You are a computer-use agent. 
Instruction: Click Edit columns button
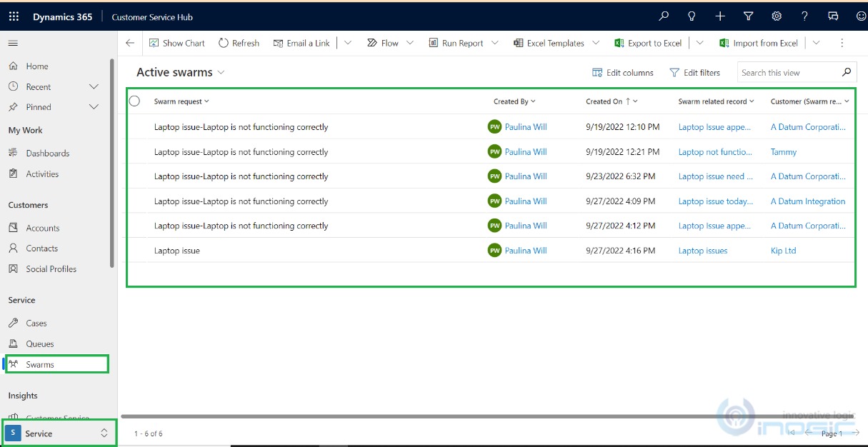point(623,72)
